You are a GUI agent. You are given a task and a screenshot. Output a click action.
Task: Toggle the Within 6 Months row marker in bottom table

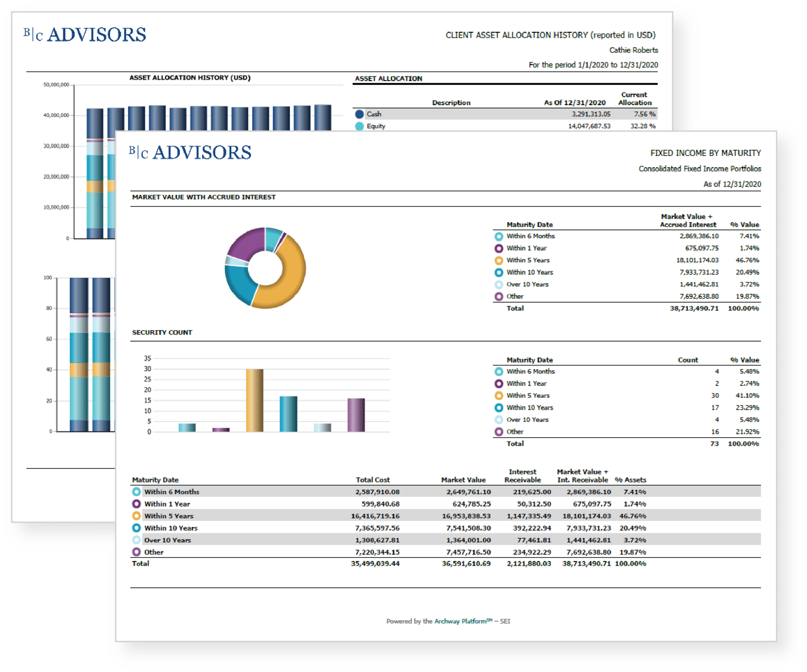click(x=136, y=492)
